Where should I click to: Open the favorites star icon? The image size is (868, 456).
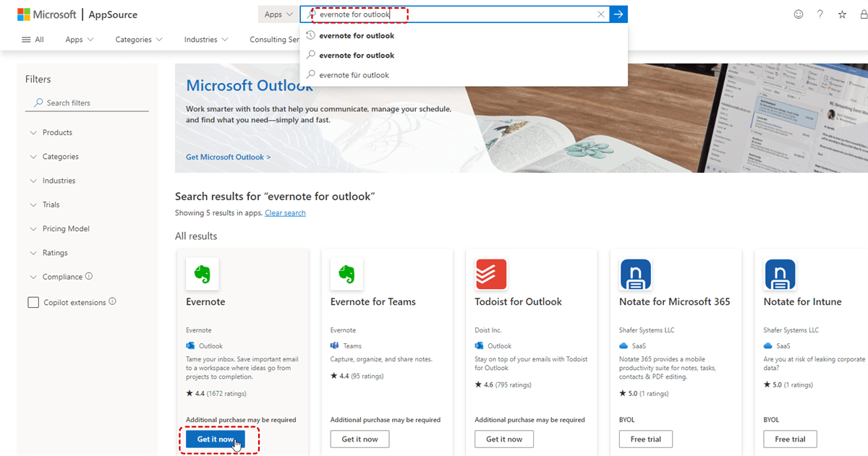[x=842, y=14]
